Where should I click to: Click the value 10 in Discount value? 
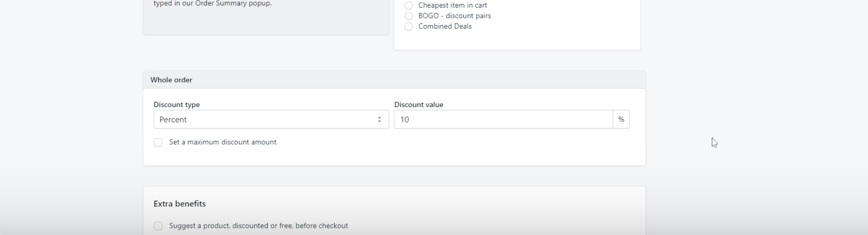click(405, 120)
